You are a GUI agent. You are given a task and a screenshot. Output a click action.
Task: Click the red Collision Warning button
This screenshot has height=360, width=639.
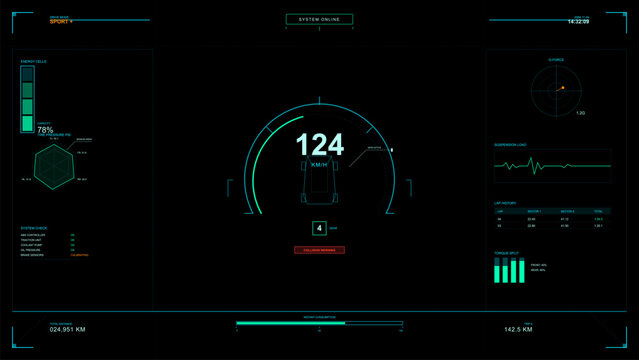click(319, 250)
